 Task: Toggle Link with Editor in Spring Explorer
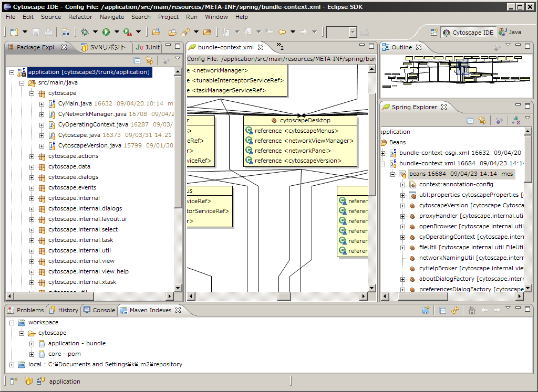(482, 120)
